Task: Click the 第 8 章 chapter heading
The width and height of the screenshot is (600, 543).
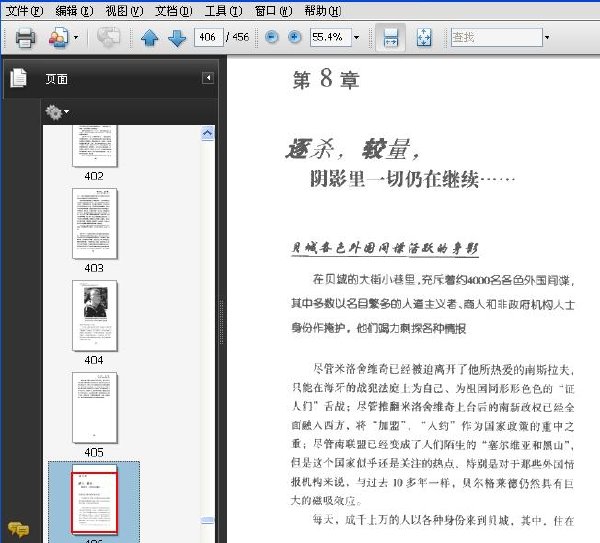Action: [326, 79]
